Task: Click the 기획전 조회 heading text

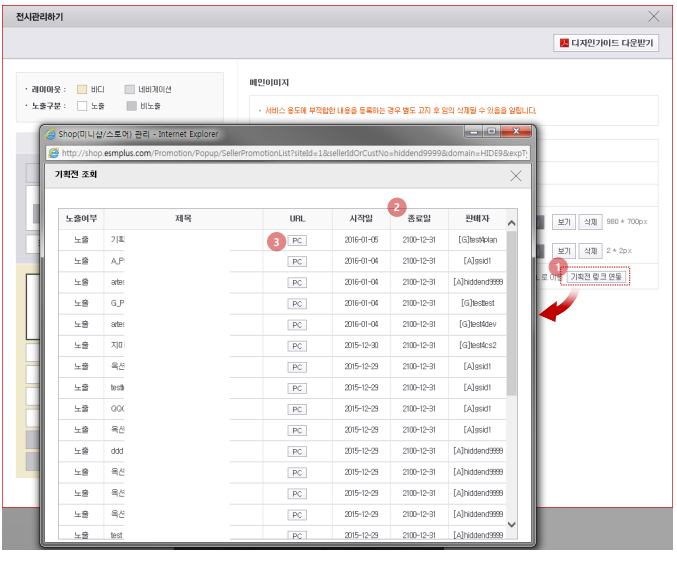Action: [x=76, y=174]
